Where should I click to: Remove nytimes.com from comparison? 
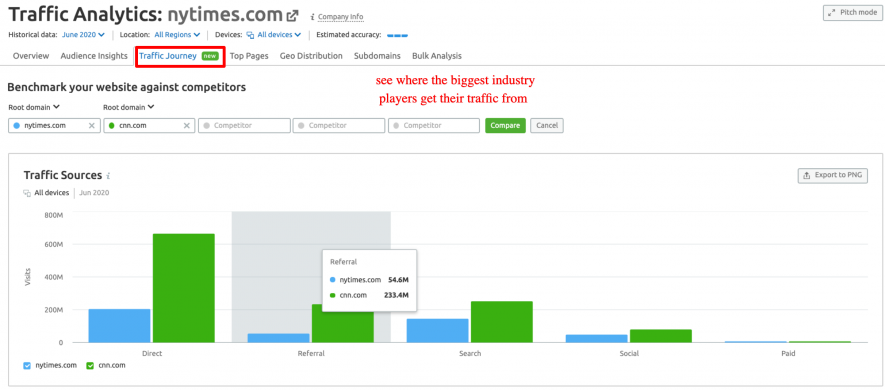(x=91, y=125)
